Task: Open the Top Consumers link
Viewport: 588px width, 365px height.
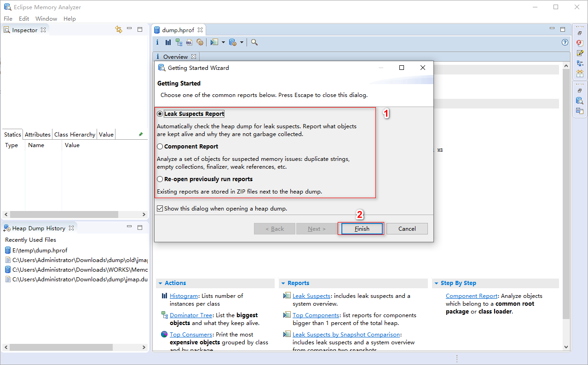Action: coord(191,335)
